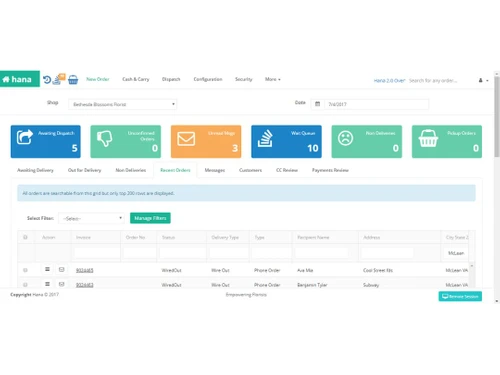This screenshot has height=375, width=500.
Task: Open invoice link for Benjamin Tyler row
Action: pos(85,285)
